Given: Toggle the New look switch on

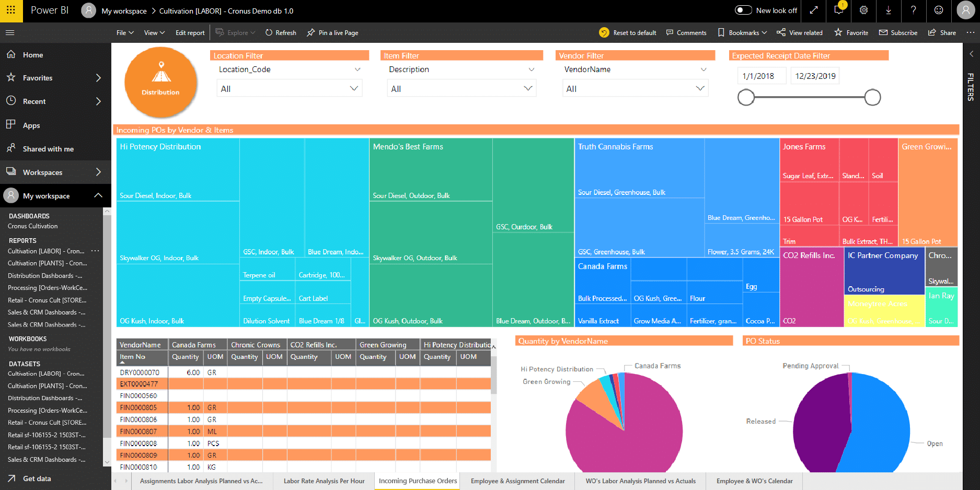Looking at the screenshot, I should 743,10.
